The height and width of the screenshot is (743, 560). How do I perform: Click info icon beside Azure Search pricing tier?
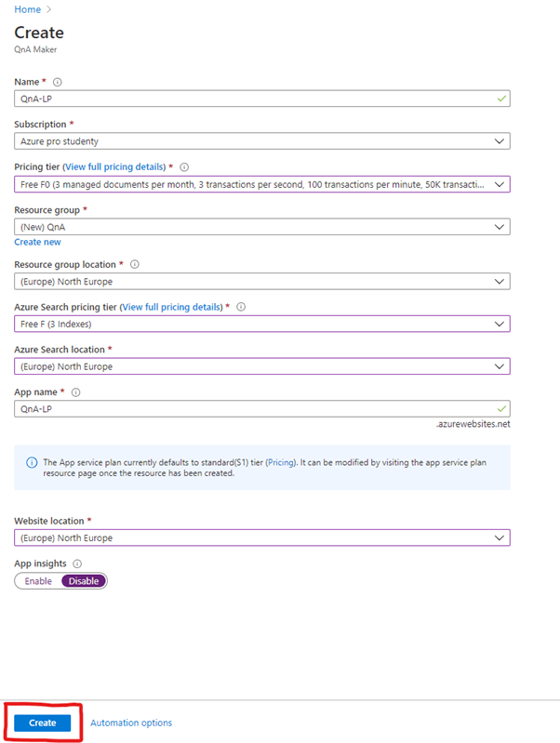point(240,307)
